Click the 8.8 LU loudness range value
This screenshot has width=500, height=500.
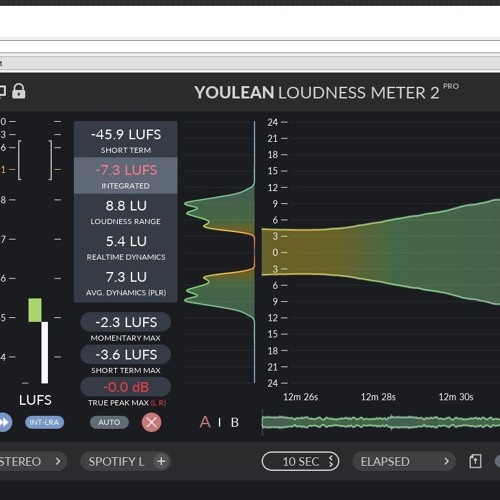point(126,206)
